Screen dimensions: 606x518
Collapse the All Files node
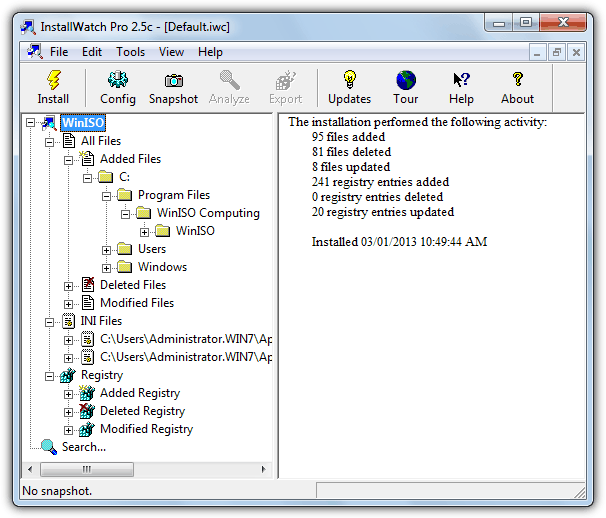tap(49, 142)
